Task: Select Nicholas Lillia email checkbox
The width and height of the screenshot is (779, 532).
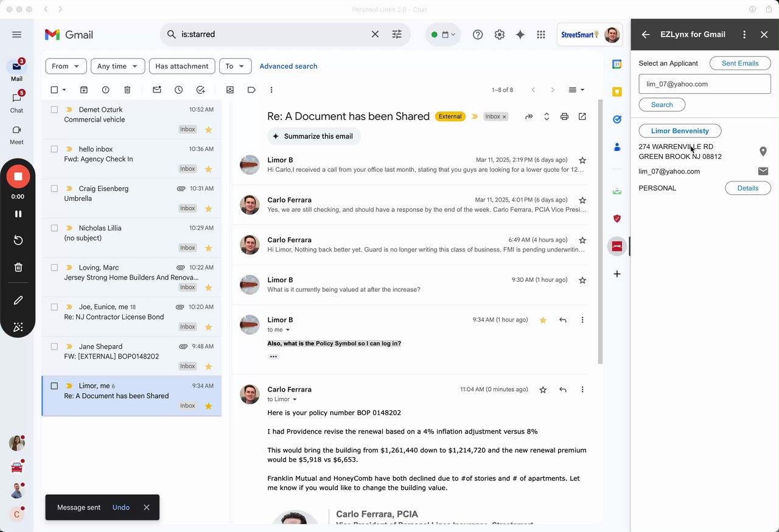Action: coord(54,228)
